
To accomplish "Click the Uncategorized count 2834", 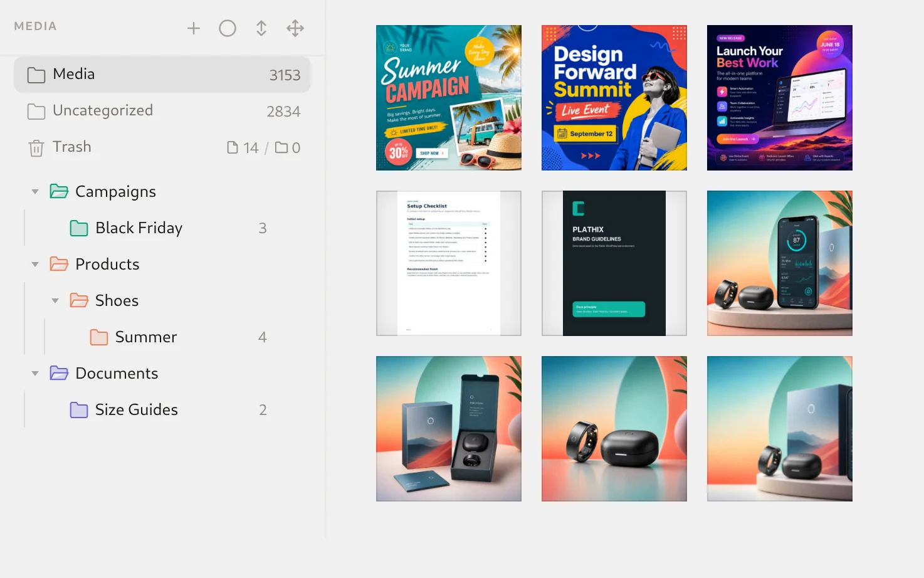I will [x=283, y=112].
